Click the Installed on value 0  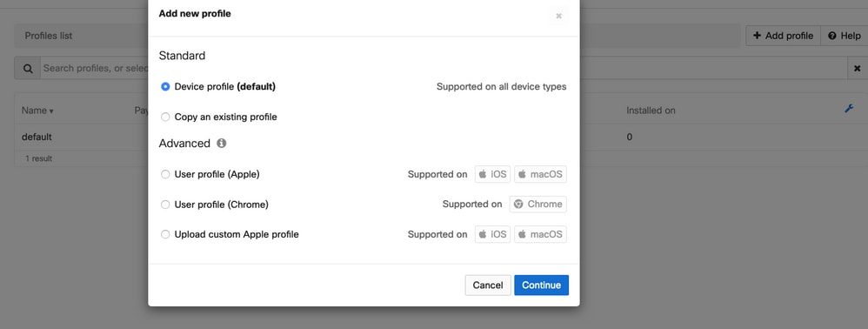click(630, 137)
